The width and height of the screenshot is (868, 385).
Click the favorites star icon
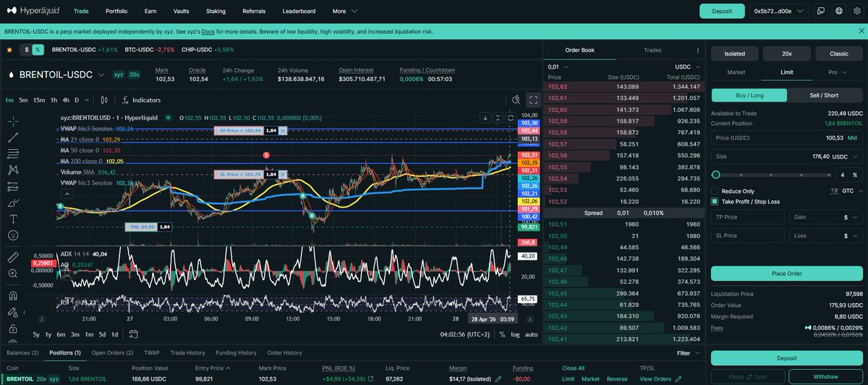pos(9,49)
